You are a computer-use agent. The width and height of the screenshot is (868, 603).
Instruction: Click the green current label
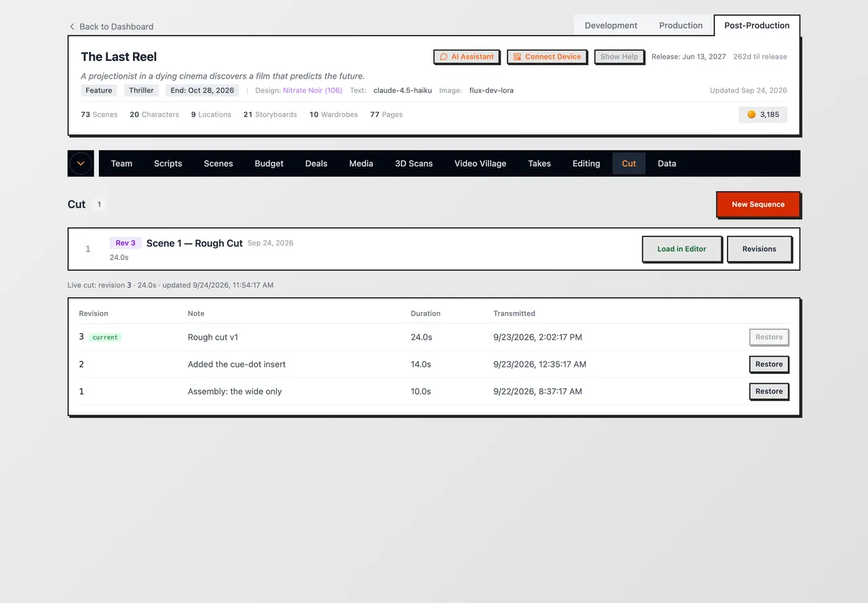(105, 337)
